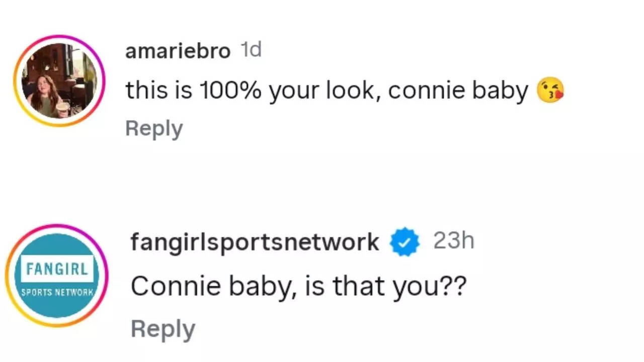
Task: Tap the Reply link under the top comment
Action: [x=153, y=128]
